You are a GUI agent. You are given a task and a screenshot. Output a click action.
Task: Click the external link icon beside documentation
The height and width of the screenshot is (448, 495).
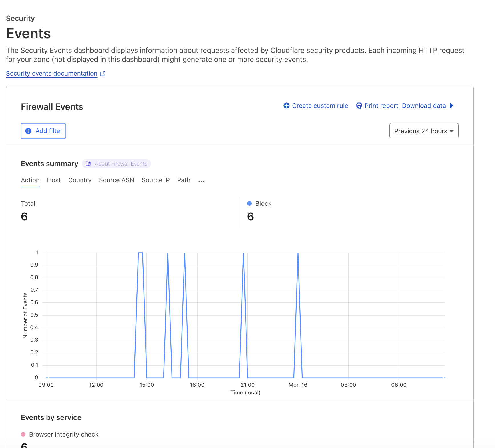click(103, 74)
